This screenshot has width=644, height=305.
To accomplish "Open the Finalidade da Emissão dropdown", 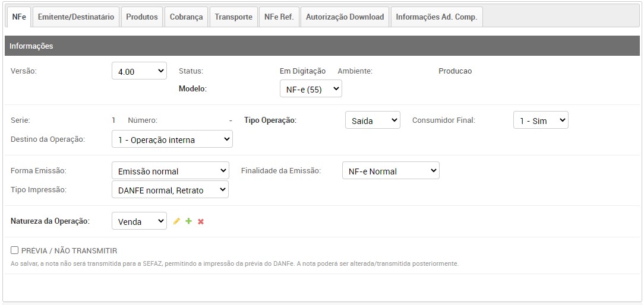I will [390, 171].
